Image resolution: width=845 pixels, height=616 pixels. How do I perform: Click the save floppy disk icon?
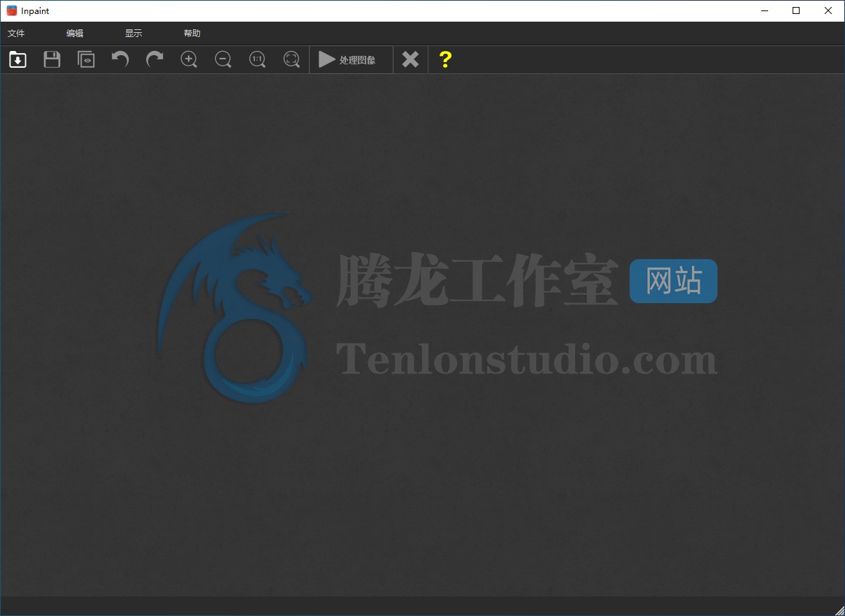click(x=52, y=59)
